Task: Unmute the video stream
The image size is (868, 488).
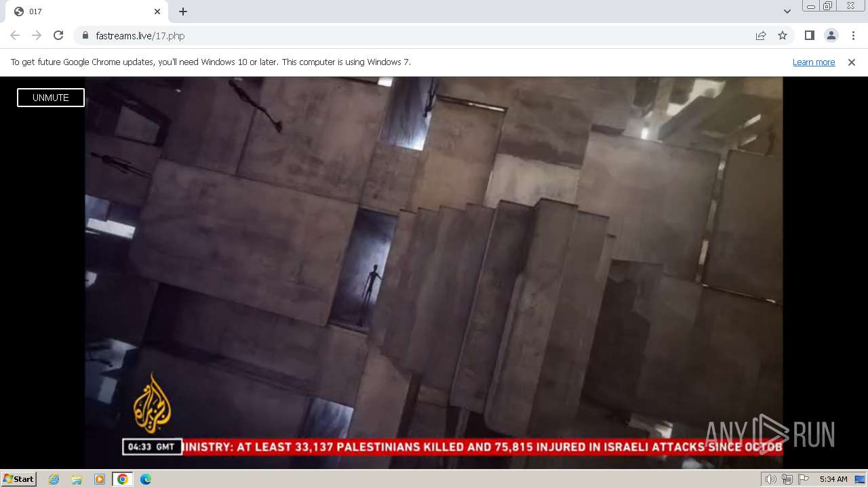Action: click(51, 98)
